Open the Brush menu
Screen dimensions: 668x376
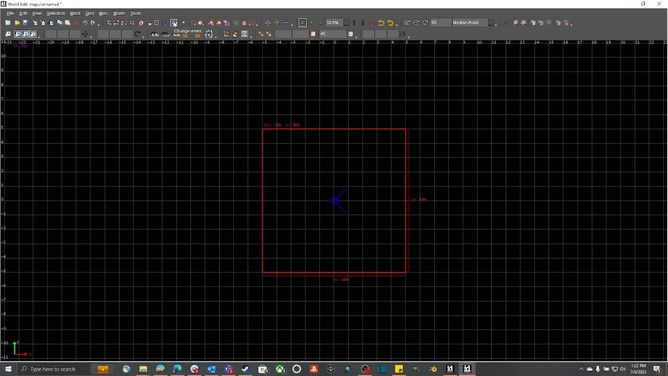pos(119,13)
